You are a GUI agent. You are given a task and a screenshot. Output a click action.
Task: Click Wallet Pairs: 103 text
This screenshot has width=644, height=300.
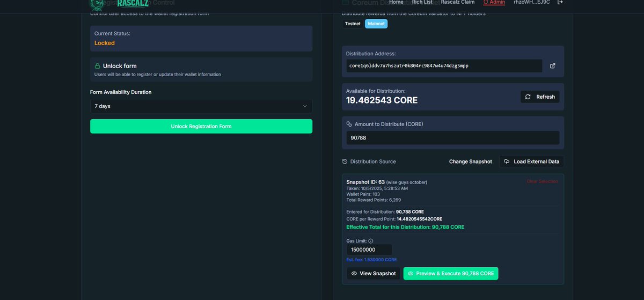coord(363,194)
